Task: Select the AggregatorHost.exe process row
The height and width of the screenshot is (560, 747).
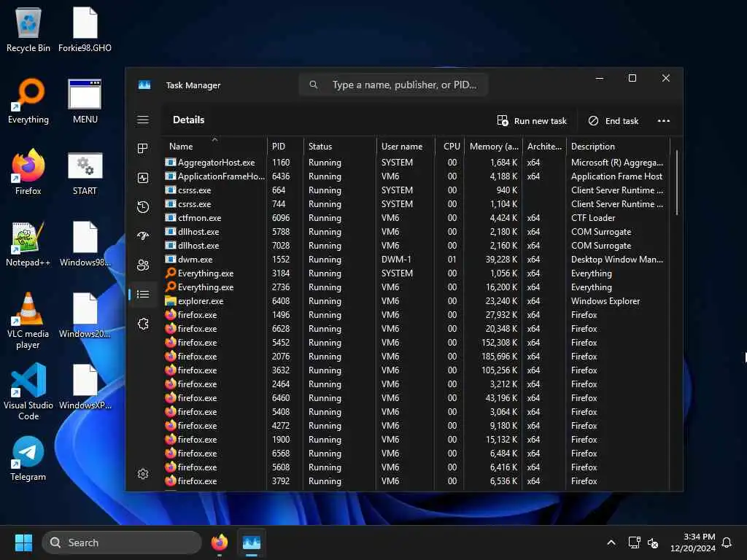Action: (x=417, y=163)
